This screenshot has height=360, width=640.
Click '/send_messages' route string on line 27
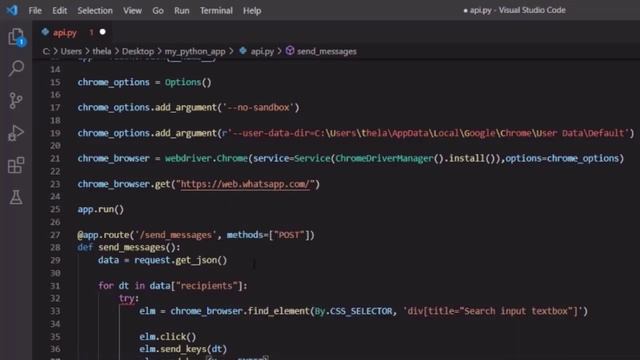tap(176, 235)
